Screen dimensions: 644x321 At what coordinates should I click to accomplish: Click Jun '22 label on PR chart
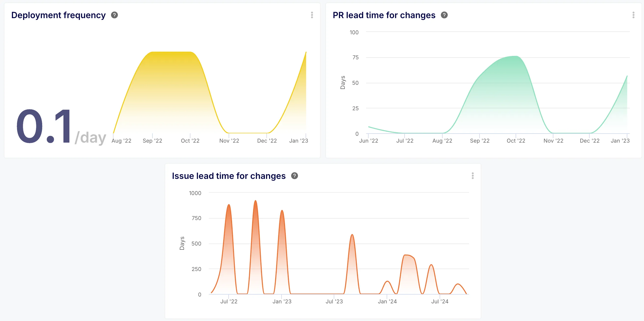368,141
